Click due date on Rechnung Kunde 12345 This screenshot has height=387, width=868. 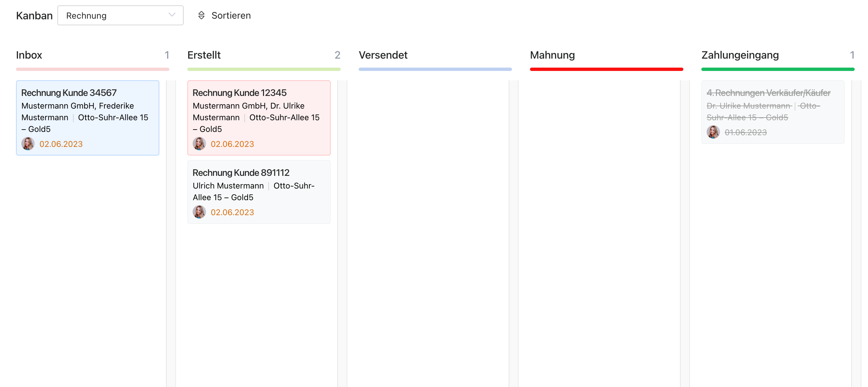pos(232,144)
